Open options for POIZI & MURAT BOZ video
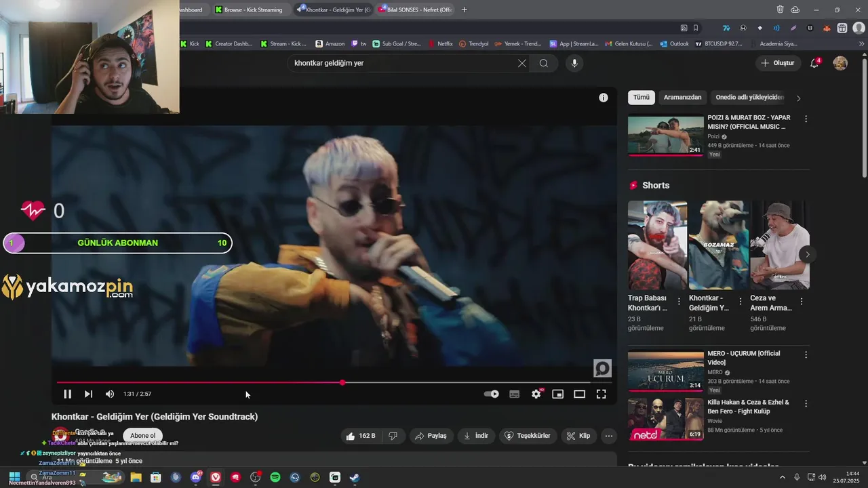 click(806, 119)
